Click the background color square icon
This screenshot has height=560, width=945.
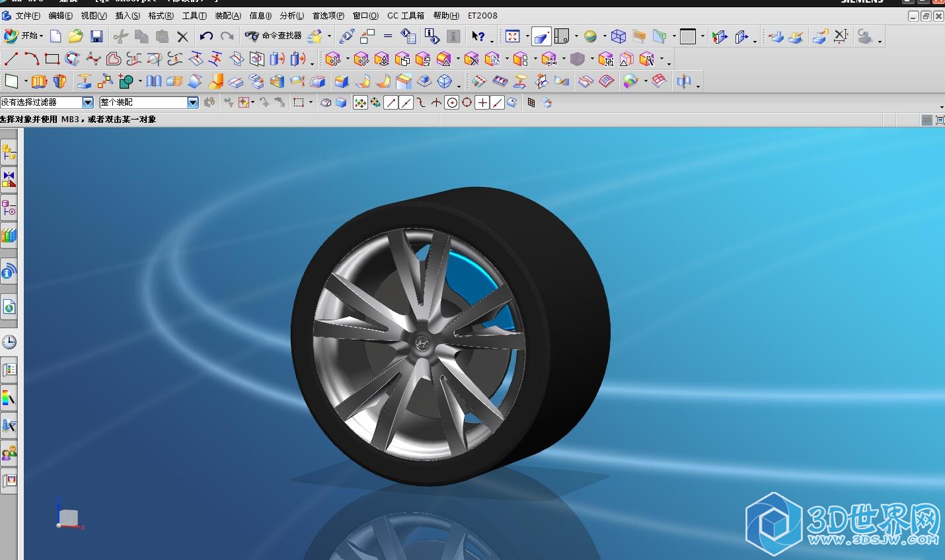pyautogui.click(x=688, y=36)
